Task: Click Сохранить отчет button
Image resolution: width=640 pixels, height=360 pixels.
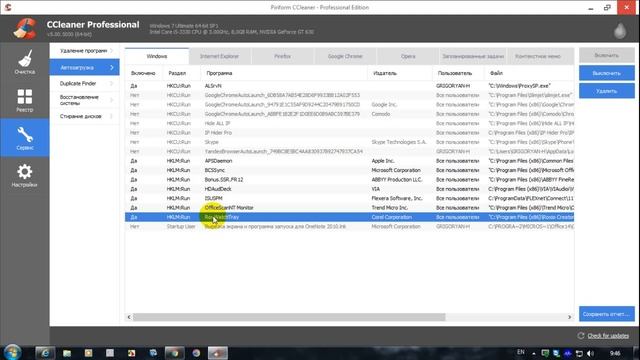Action: click(x=607, y=314)
